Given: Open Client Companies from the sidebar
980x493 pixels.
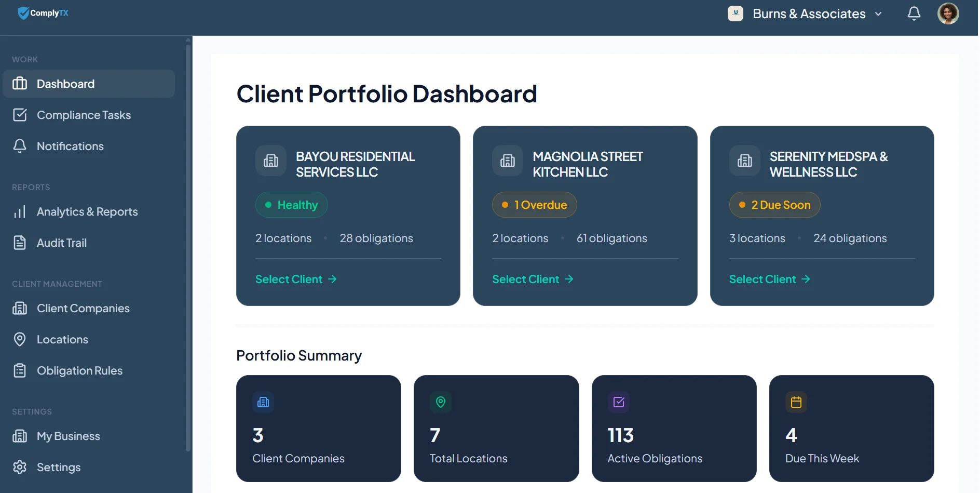Looking at the screenshot, I should pyautogui.click(x=20, y=308).
